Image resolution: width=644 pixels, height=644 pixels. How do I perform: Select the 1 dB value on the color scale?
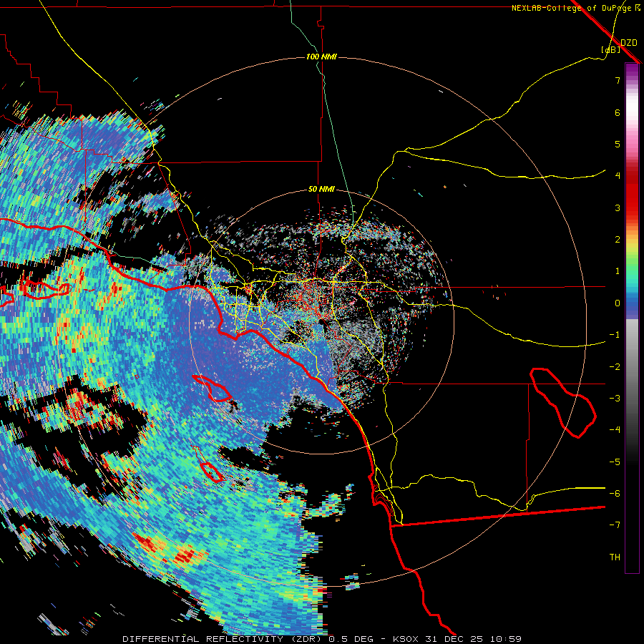[x=618, y=271]
